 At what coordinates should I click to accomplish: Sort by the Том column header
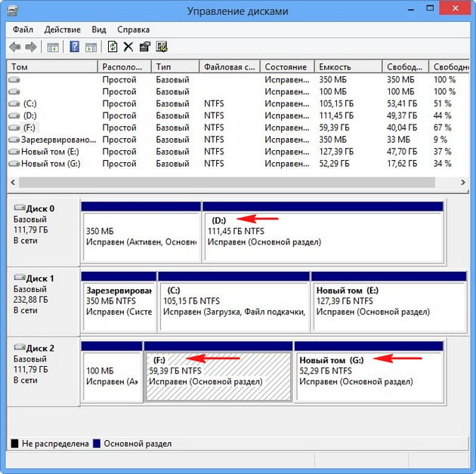click(53, 66)
